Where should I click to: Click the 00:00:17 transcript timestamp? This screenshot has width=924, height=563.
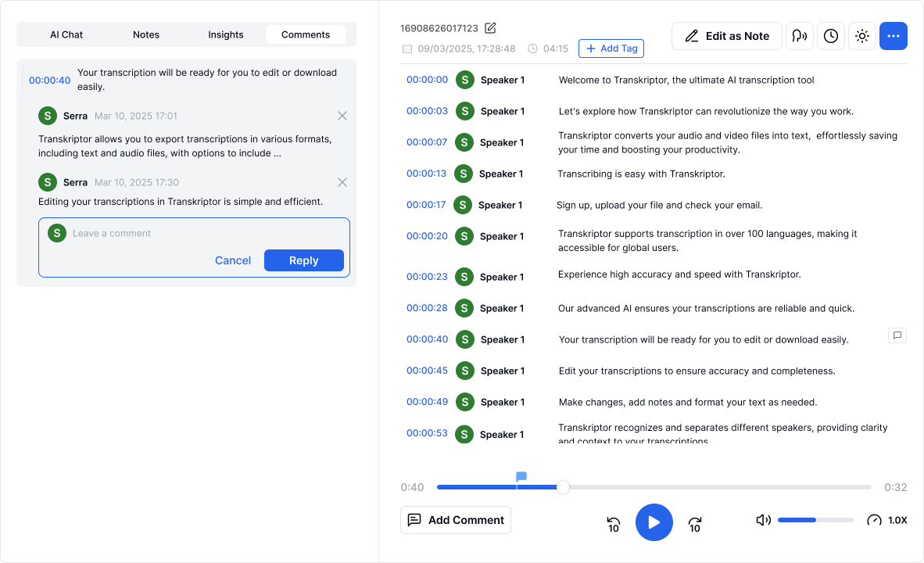coord(426,205)
